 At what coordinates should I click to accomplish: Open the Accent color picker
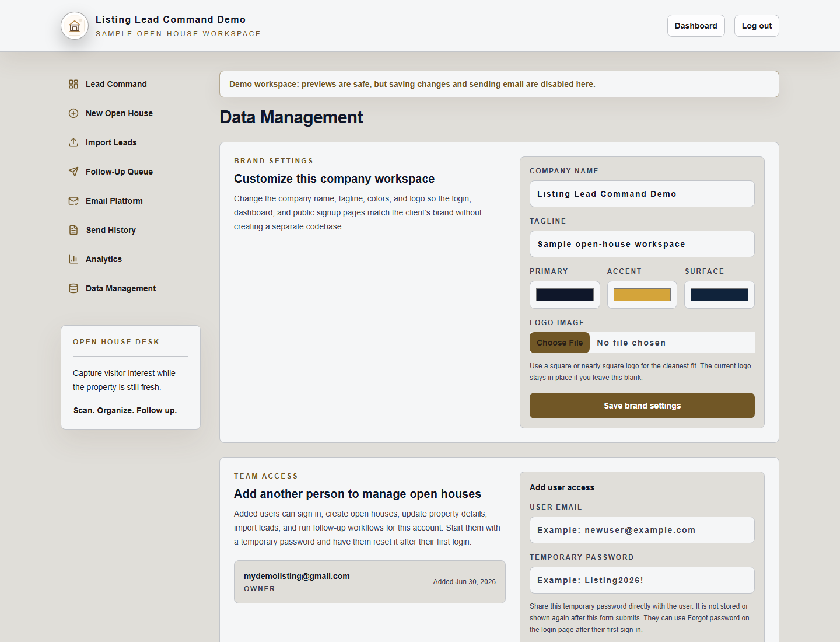(642, 295)
